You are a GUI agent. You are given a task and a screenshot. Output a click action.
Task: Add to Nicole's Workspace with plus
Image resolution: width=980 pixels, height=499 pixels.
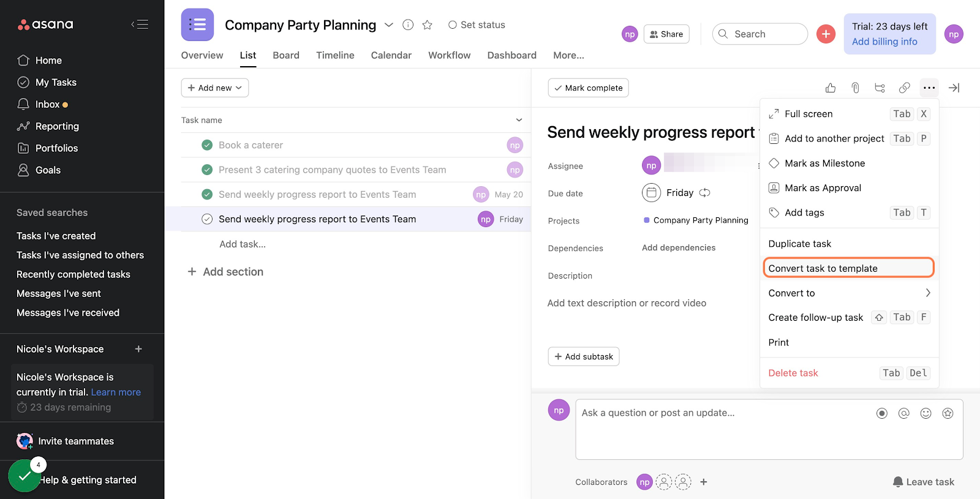(x=138, y=349)
